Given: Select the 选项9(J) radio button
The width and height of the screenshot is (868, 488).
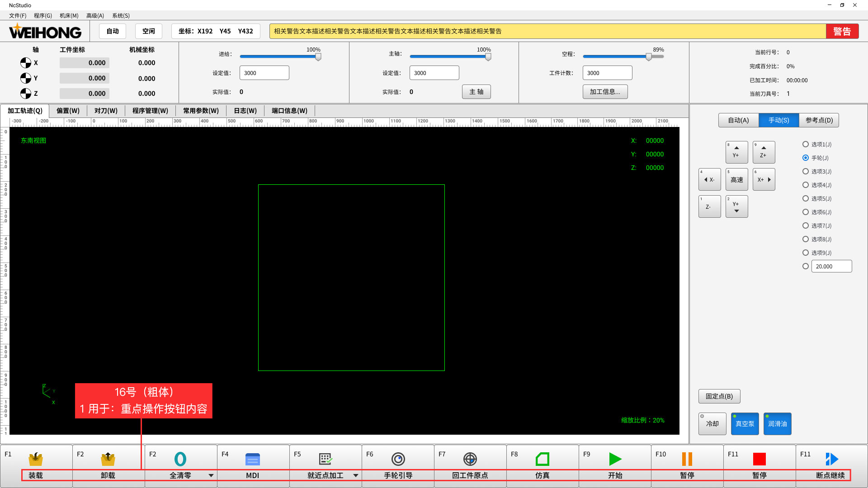Looking at the screenshot, I should 806,253.
